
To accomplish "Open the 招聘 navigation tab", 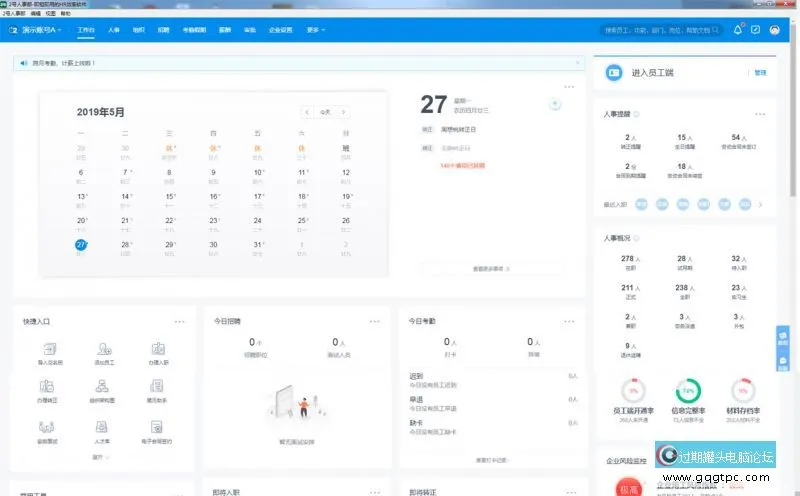I will click(x=163, y=30).
